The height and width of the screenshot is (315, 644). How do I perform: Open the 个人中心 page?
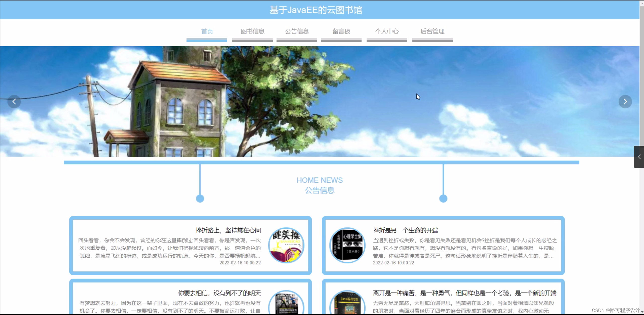387,31
